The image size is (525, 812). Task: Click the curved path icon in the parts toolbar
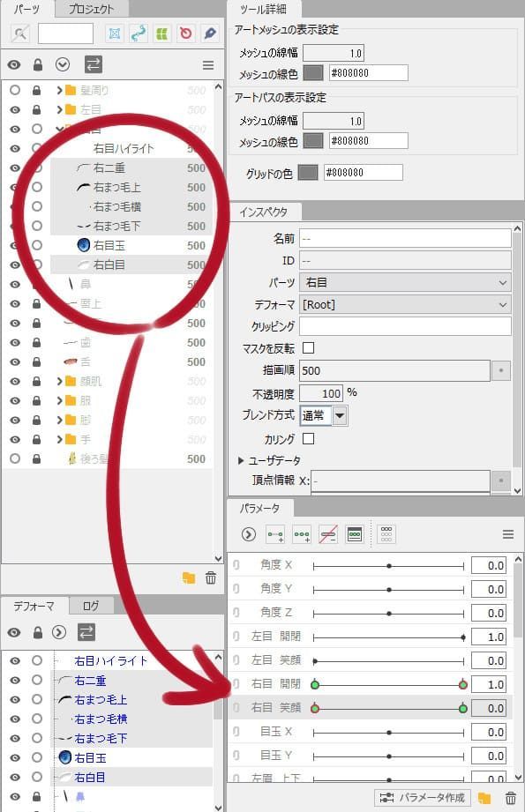click(x=139, y=34)
